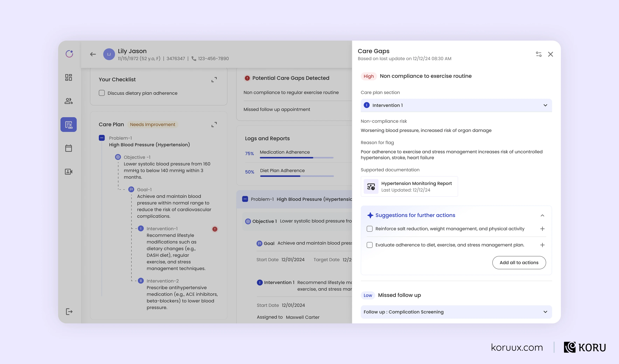The image size is (619, 364).
Task: Click the Intervention 1 icon in detail panel
Action: (260, 282)
